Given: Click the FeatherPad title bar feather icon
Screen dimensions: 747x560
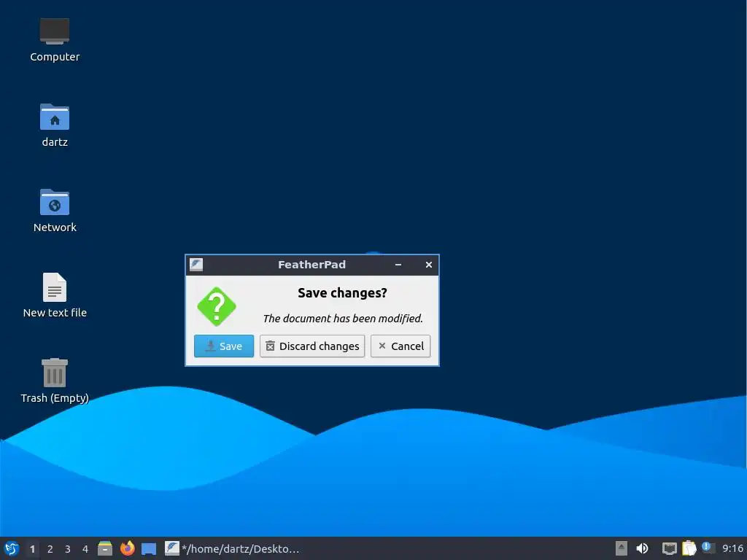Looking at the screenshot, I should 196,265.
